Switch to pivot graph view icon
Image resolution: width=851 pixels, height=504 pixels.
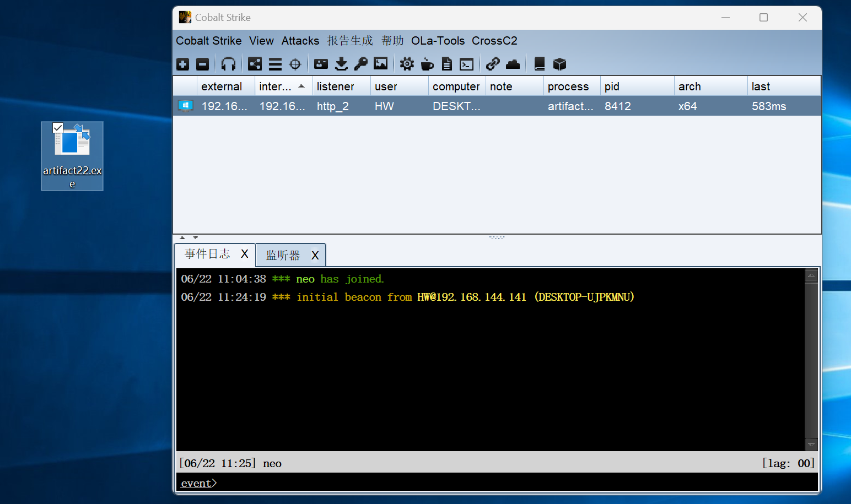pos(255,64)
